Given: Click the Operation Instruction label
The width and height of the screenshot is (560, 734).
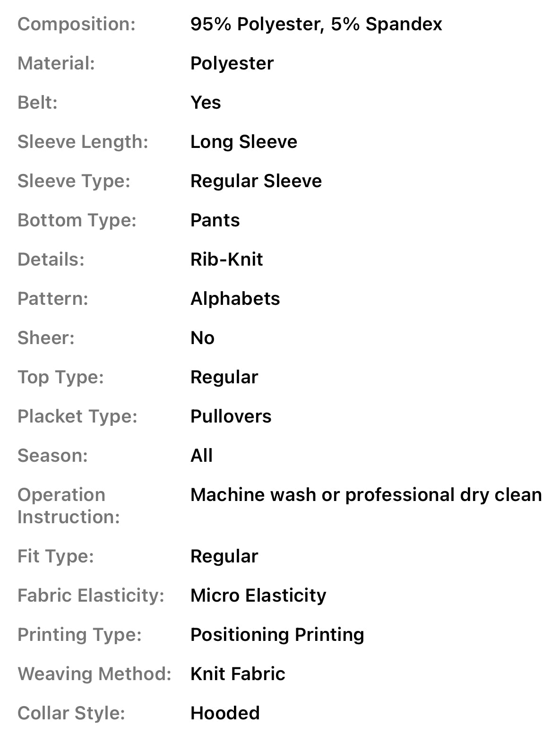Looking at the screenshot, I should [x=69, y=506].
